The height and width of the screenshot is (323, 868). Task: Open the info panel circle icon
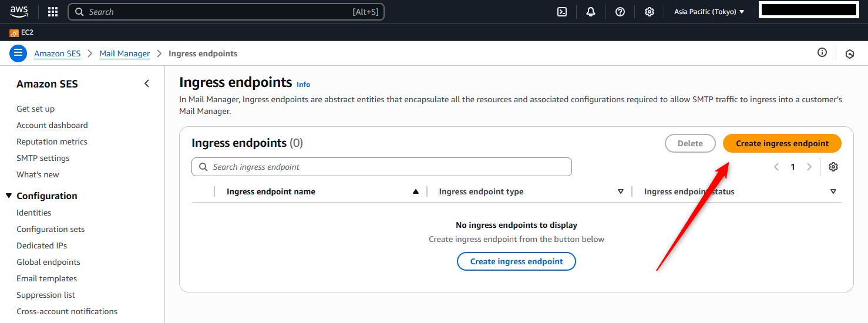click(822, 53)
